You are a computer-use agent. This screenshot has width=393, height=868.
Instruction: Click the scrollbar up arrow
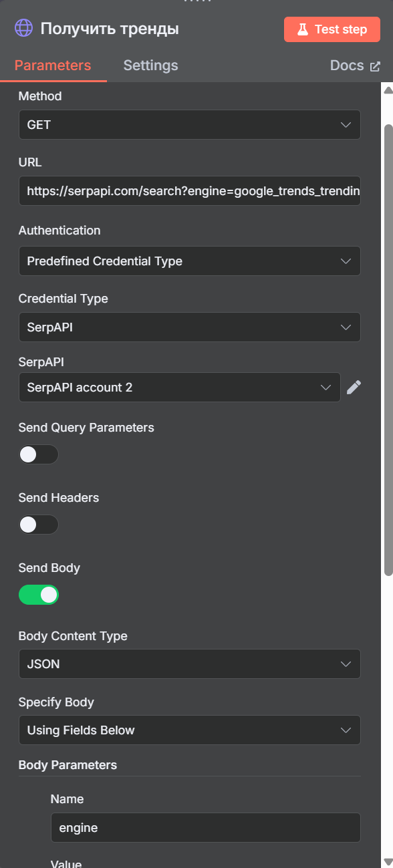(388, 90)
